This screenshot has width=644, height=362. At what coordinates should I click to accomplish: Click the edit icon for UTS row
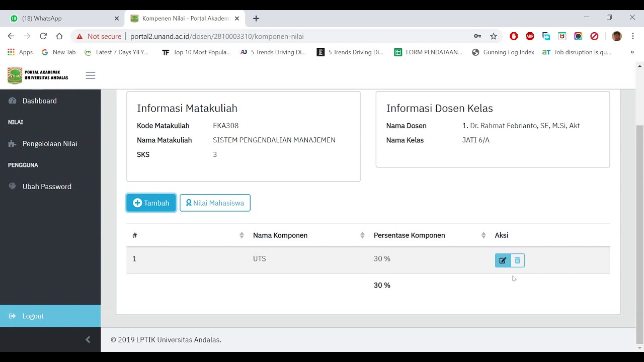tap(503, 260)
